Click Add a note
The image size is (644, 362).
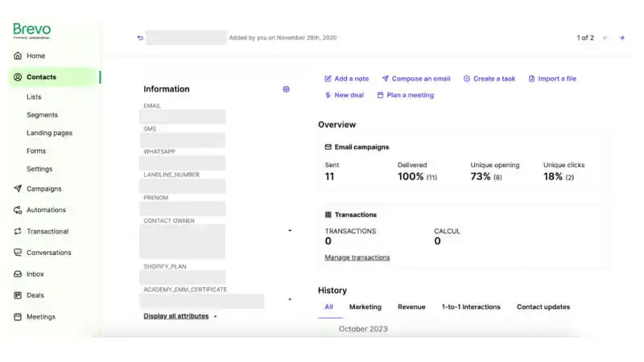346,79
